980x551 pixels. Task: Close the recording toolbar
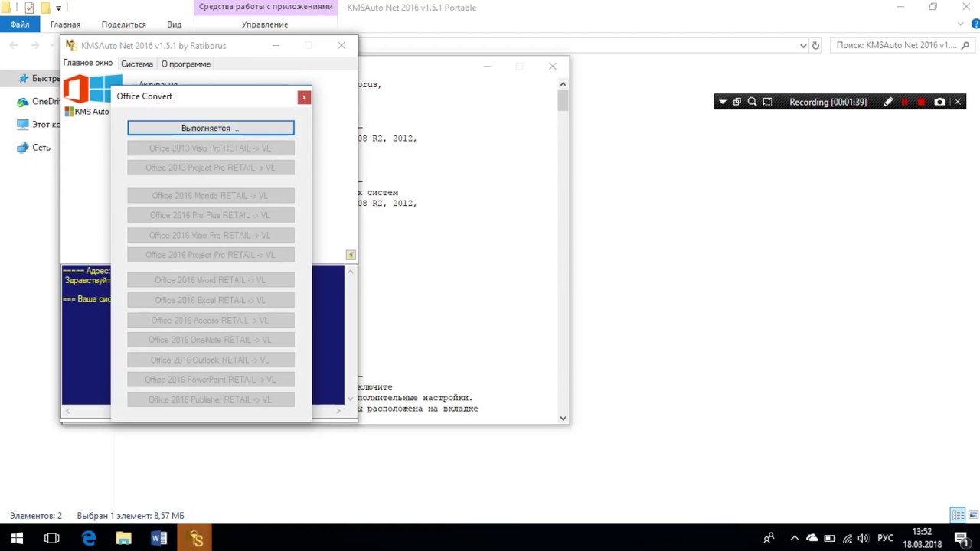point(957,102)
